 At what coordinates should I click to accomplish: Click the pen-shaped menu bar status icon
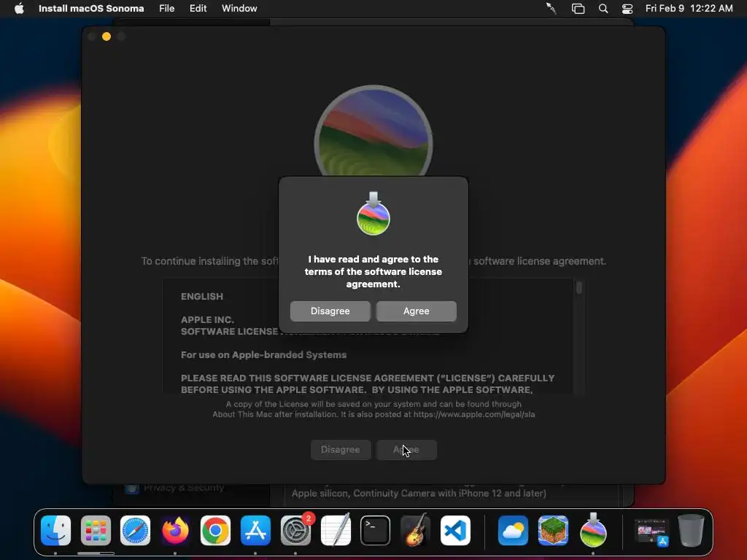(551, 9)
